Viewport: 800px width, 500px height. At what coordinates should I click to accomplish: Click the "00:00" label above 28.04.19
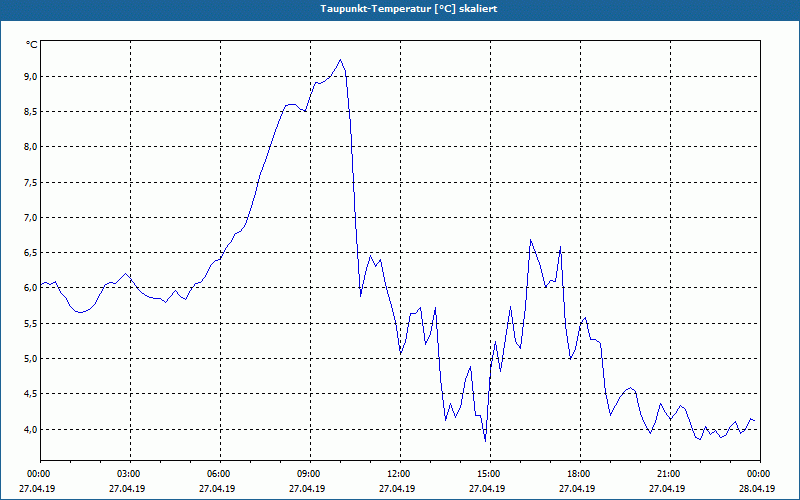(x=757, y=474)
